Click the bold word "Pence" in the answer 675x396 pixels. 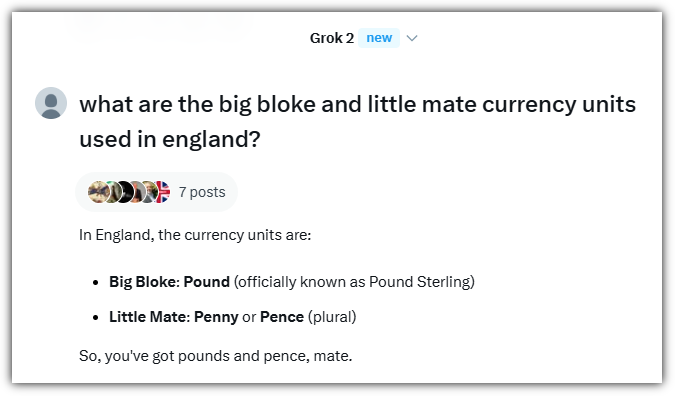[x=282, y=317]
